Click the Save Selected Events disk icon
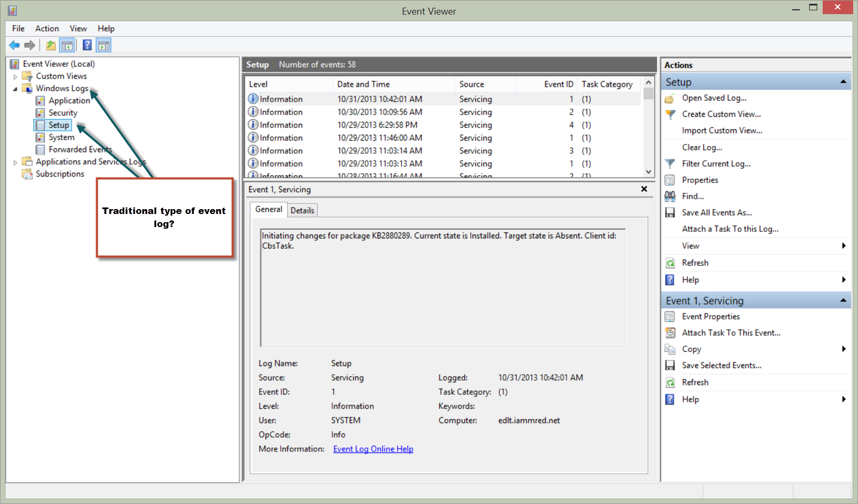Image resolution: width=858 pixels, height=504 pixels. (670, 366)
